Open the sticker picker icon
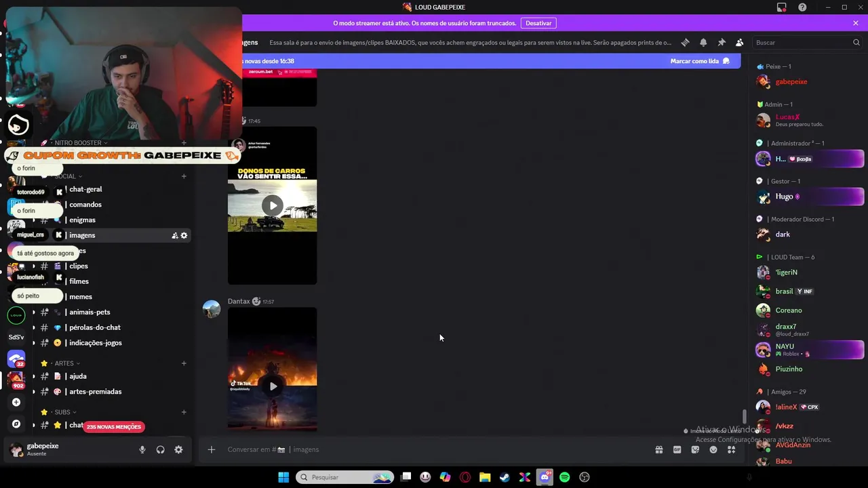Viewport: 868px width, 488px height. (x=695, y=449)
